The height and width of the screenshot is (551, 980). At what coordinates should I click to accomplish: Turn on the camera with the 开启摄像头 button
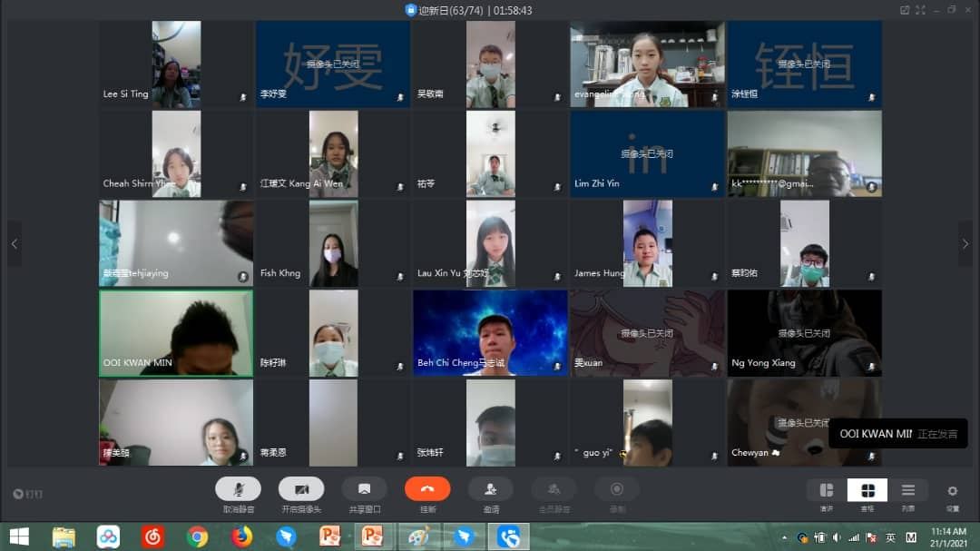301,489
